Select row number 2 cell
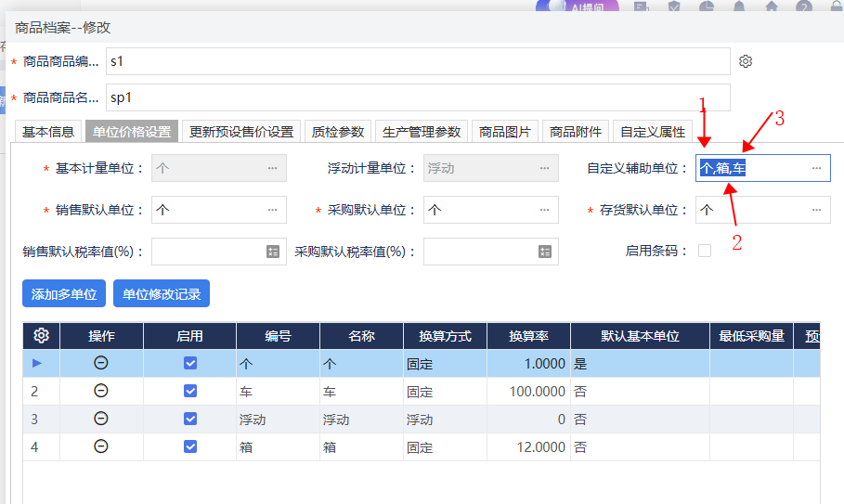Image resolution: width=844 pixels, height=504 pixels. 42,392
